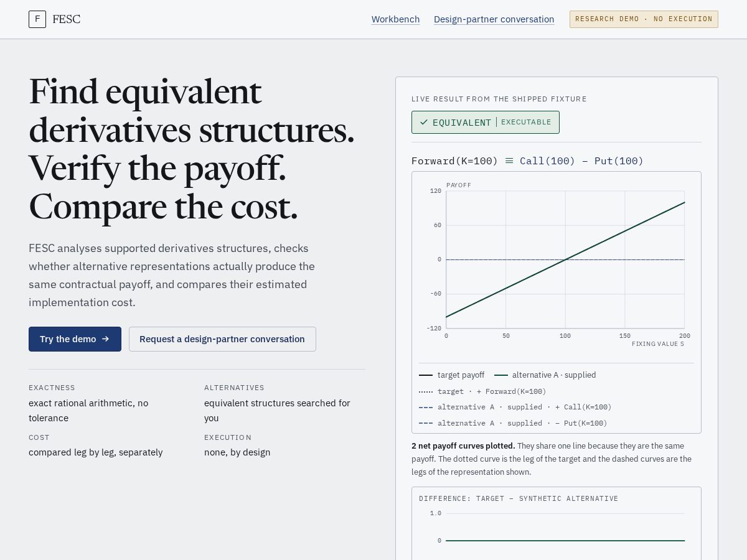The width and height of the screenshot is (747, 560).
Task: Click the dashed Put(K=100) legend marker
Action: click(x=426, y=423)
